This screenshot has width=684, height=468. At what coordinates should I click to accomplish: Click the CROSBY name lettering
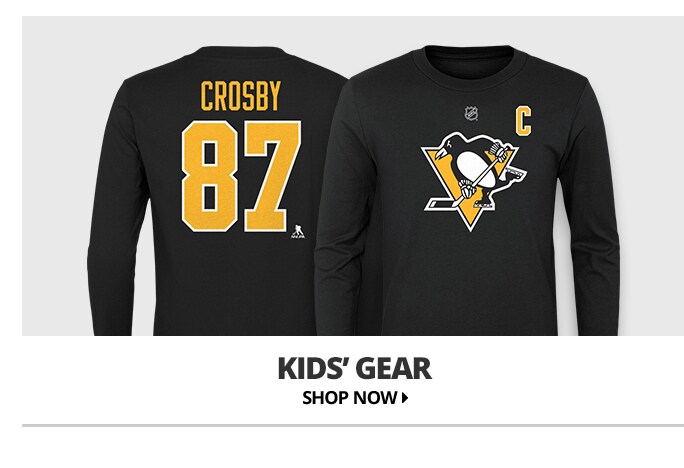tap(241, 96)
